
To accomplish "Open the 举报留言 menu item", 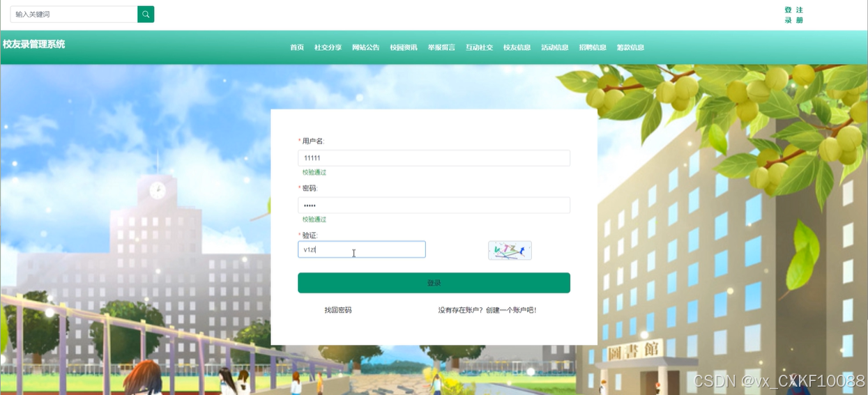I will [441, 47].
